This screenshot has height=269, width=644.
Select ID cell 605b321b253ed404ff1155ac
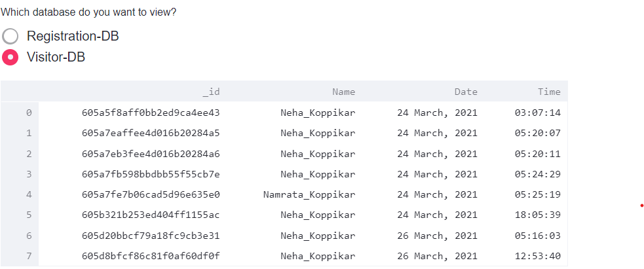point(151,215)
